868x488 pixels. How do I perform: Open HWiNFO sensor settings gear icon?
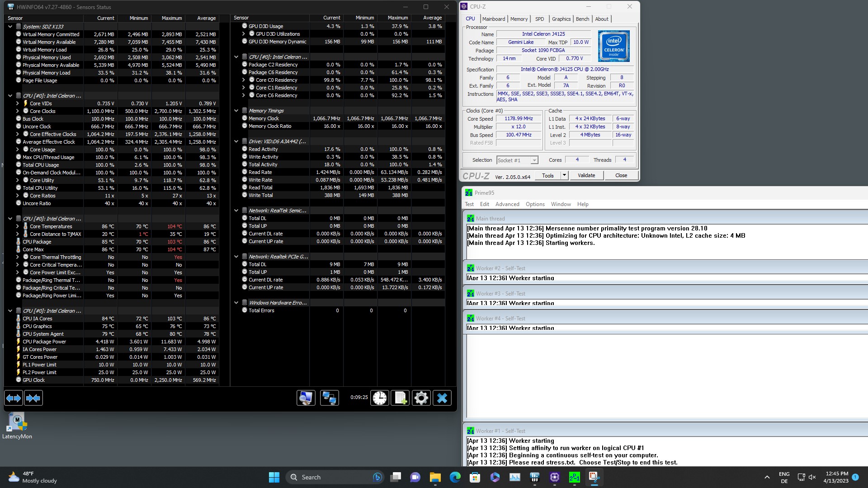coord(421,398)
